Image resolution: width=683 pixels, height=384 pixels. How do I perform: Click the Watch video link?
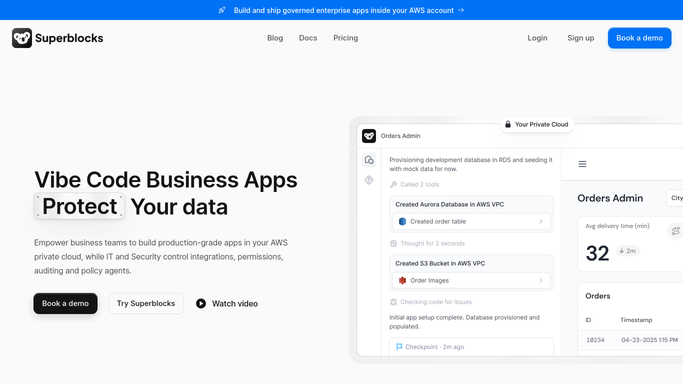tap(227, 303)
